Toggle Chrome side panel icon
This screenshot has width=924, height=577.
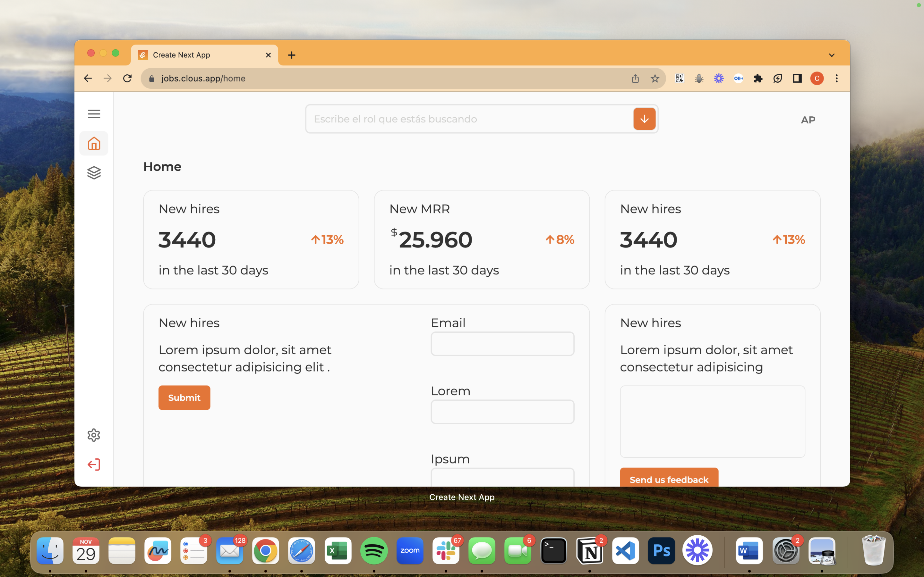click(x=797, y=79)
